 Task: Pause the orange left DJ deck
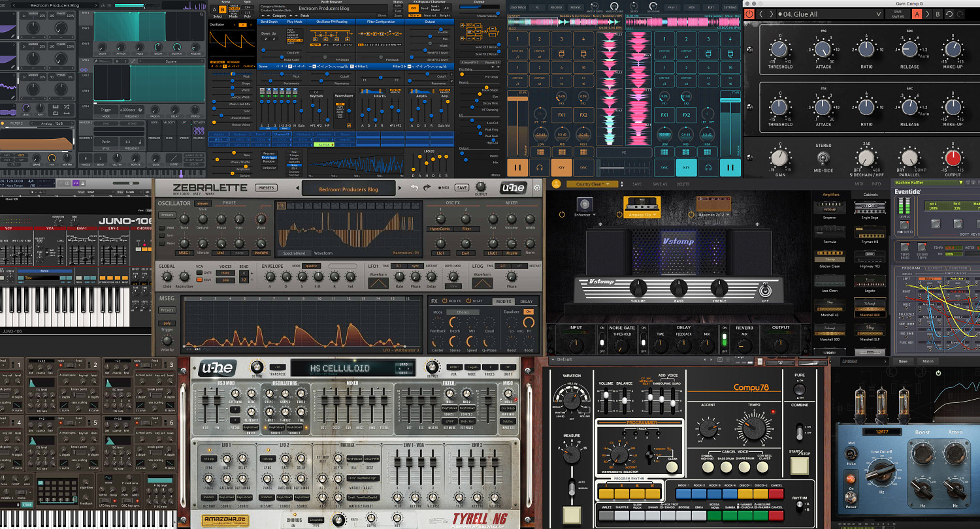pos(518,167)
